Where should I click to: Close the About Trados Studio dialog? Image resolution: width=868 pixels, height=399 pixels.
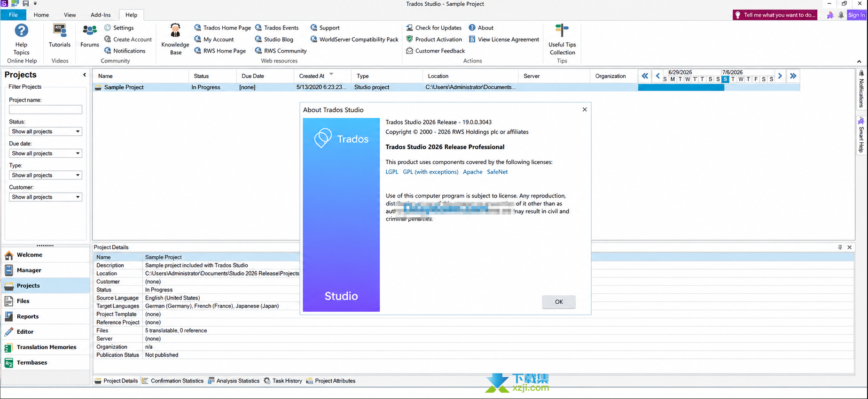tap(585, 109)
